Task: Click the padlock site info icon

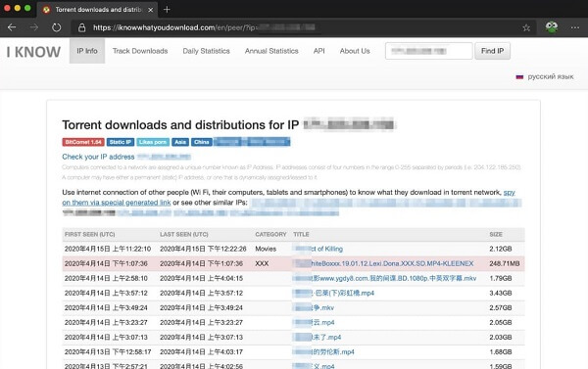Action: click(81, 27)
